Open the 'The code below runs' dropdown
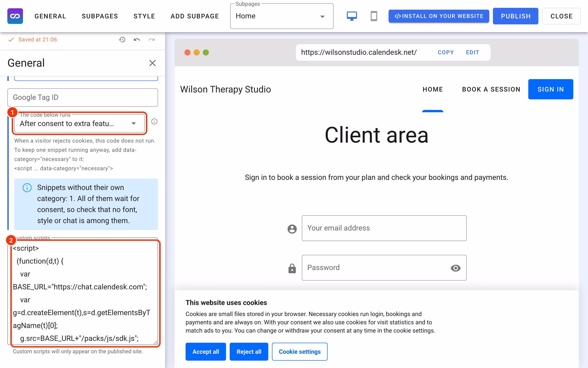 point(79,124)
